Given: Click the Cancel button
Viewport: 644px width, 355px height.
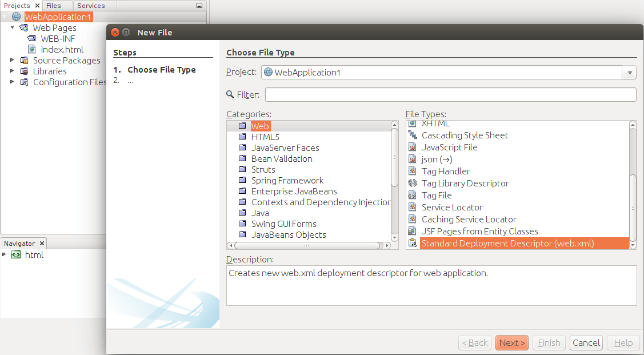Looking at the screenshot, I should coord(586,342).
